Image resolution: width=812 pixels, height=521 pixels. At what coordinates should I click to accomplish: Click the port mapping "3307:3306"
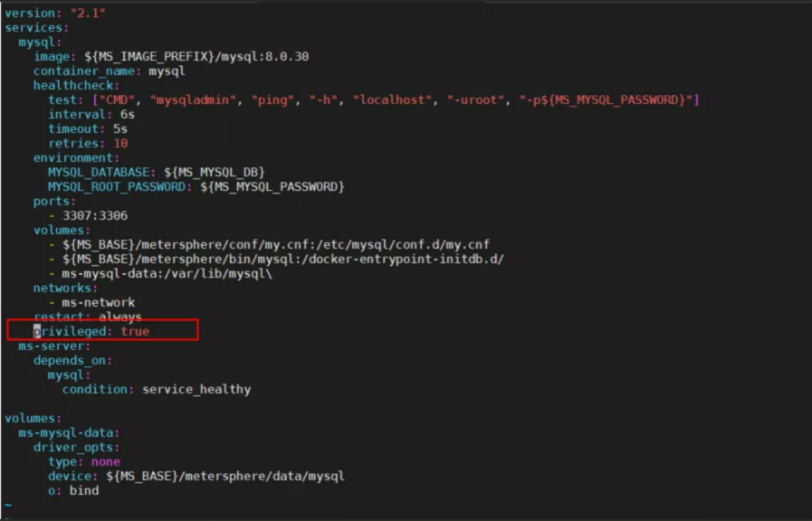pyautogui.click(x=95, y=216)
